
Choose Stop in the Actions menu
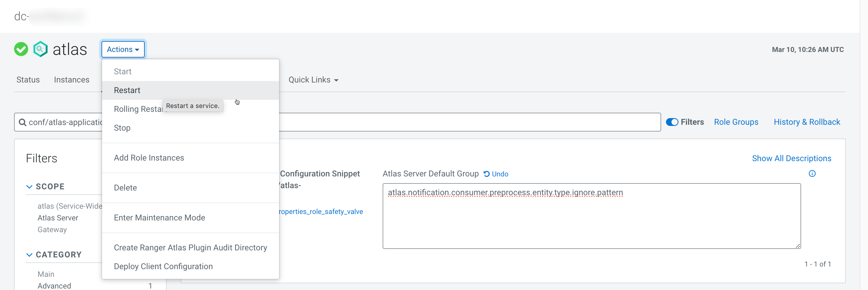point(122,128)
